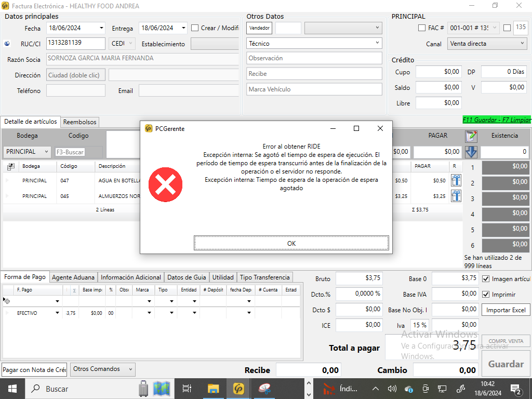Dismiss the error dialog with OK

[x=291, y=243]
